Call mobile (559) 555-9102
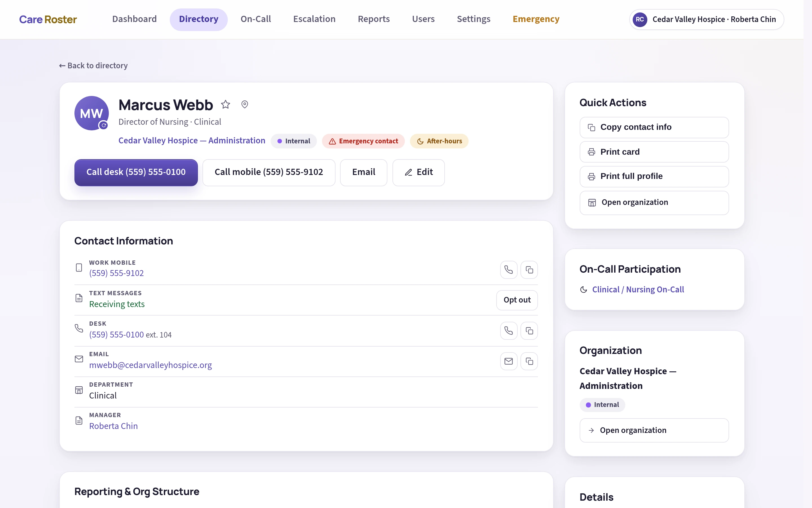The width and height of the screenshot is (812, 508). click(269, 172)
